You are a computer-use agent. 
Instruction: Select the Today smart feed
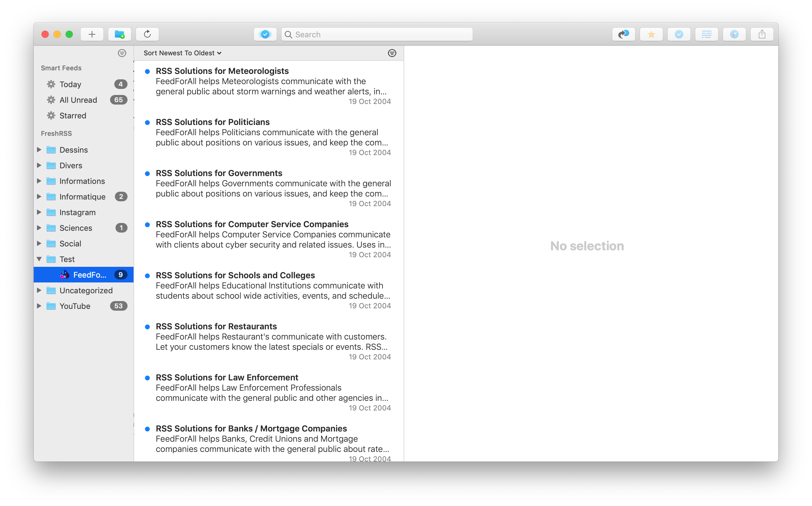(x=83, y=84)
